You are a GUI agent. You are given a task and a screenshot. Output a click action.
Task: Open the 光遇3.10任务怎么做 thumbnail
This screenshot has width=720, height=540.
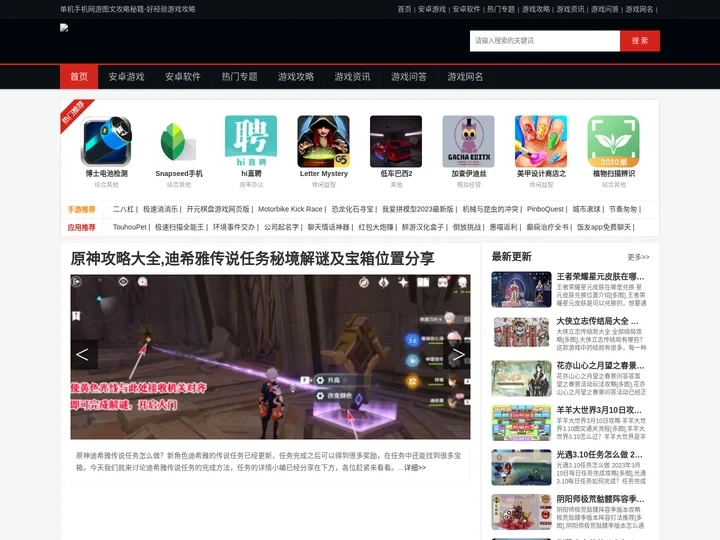tap(521, 467)
